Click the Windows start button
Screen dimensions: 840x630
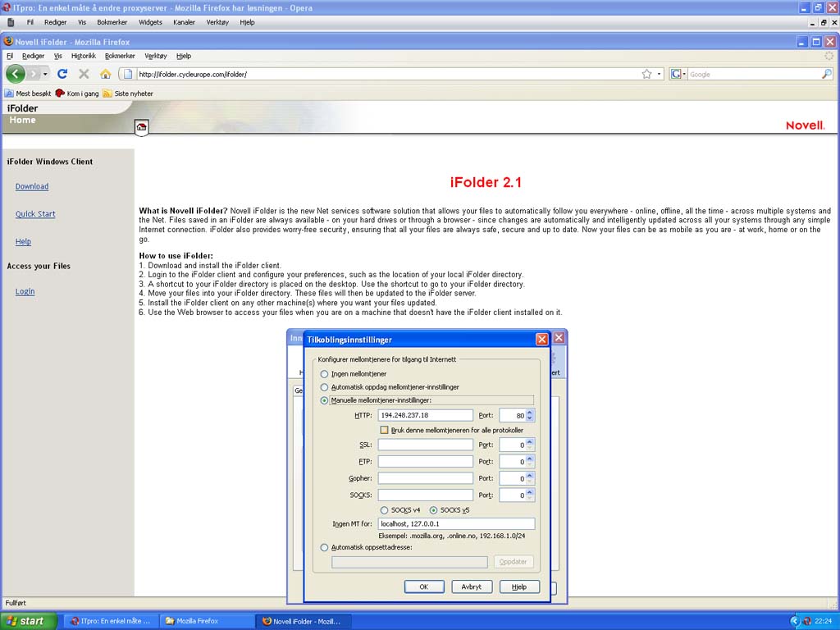(x=27, y=621)
